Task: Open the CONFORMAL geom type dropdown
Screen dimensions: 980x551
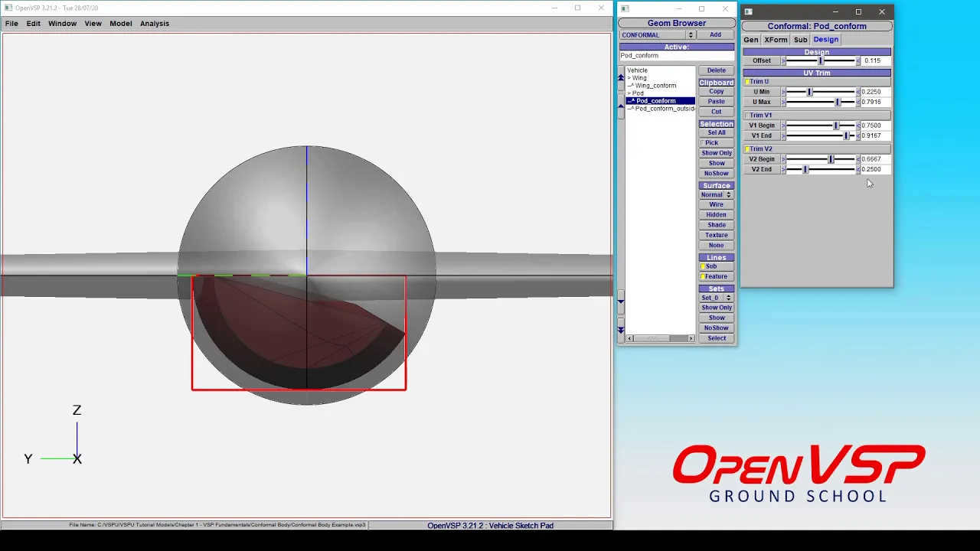Action: (x=658, y=35)
